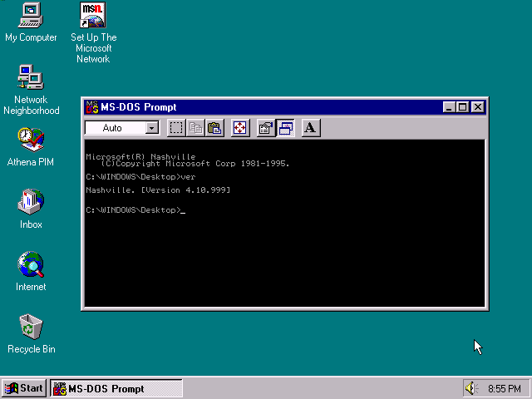Click the 8:55 PM clock
This screenshot has height=399, width=532.
[x=505, y=388]
